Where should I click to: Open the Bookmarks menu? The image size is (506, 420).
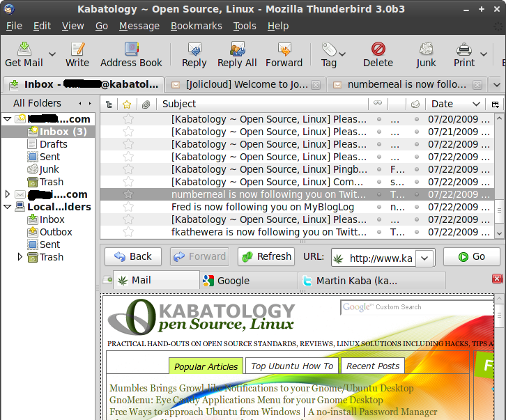[x=196, y=26]
